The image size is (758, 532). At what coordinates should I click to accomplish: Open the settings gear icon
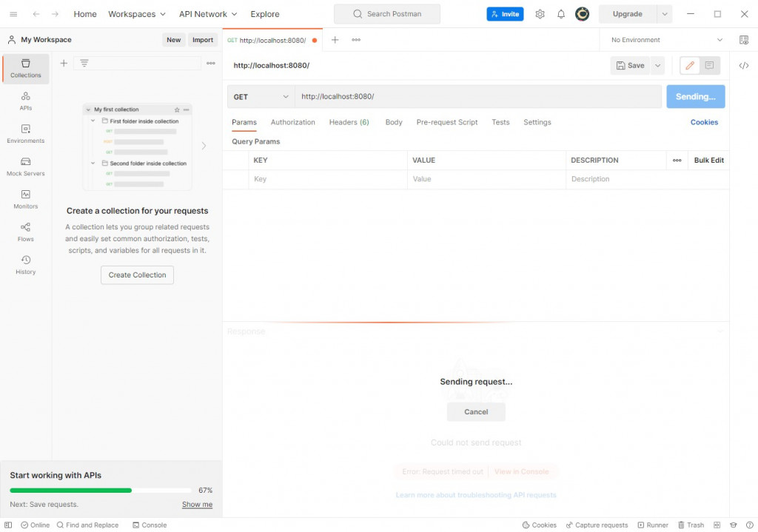pos(540,14)
